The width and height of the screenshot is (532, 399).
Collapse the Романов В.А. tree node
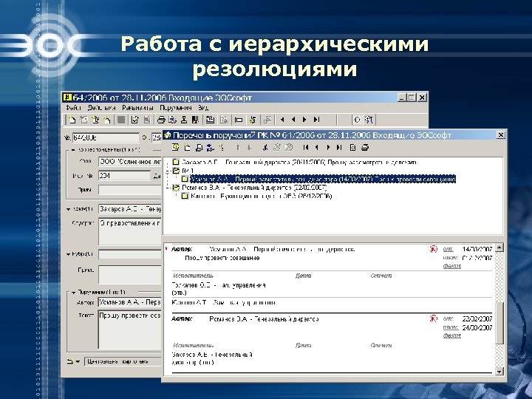168,187
